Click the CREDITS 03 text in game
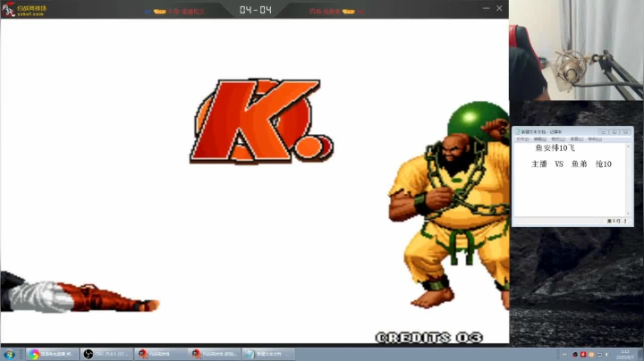Image resolution: width=644 pixels, height=361 pixels. (x=429, y=338)
